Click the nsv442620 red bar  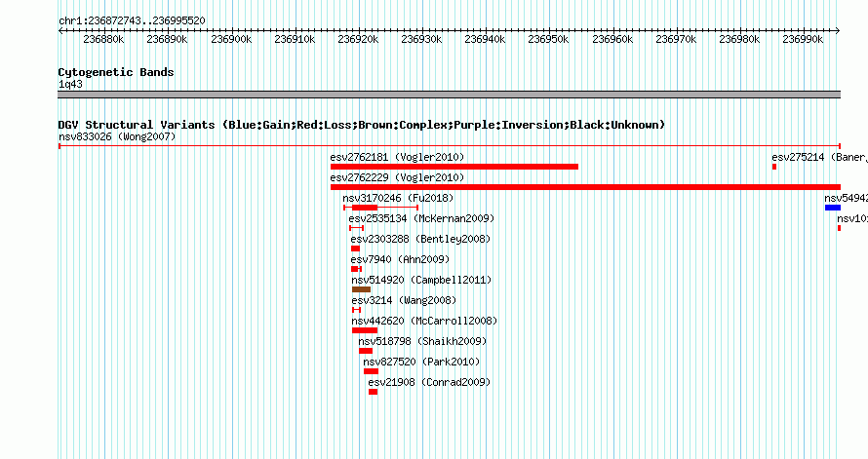364,330
